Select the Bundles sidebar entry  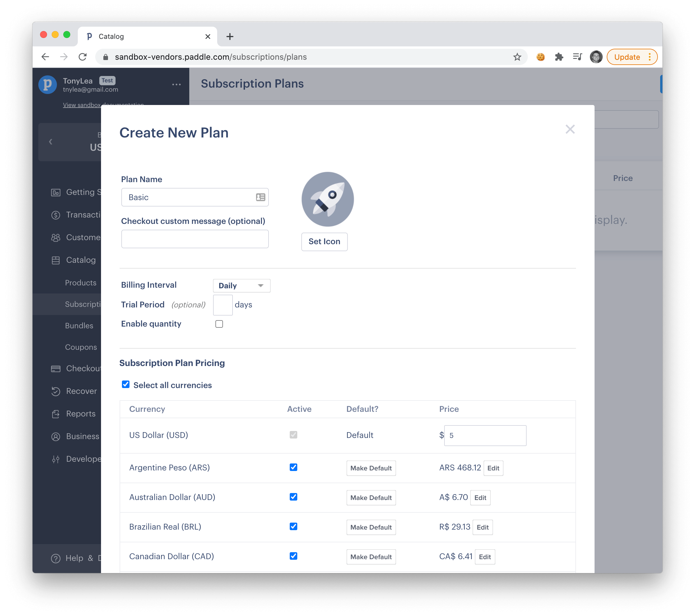coord(79,325)
